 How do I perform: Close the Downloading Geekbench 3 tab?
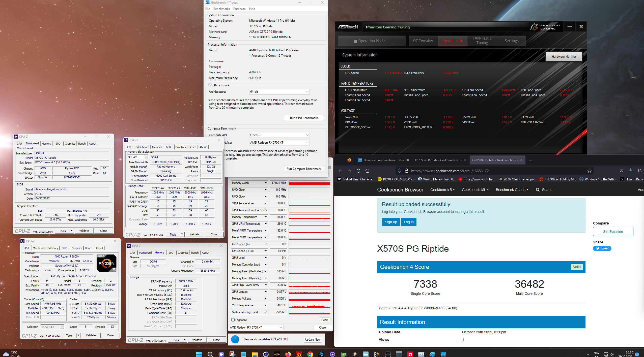click(x=408, y=160)
